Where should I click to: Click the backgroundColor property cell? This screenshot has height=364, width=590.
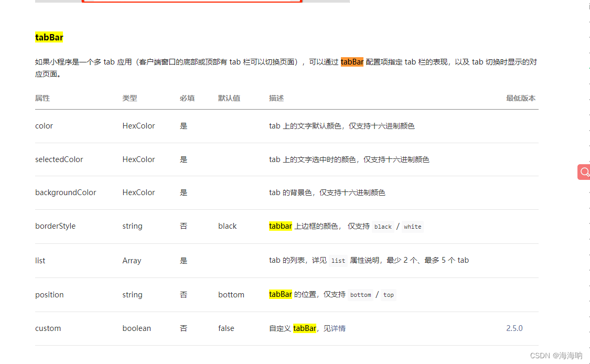point(66,192)
